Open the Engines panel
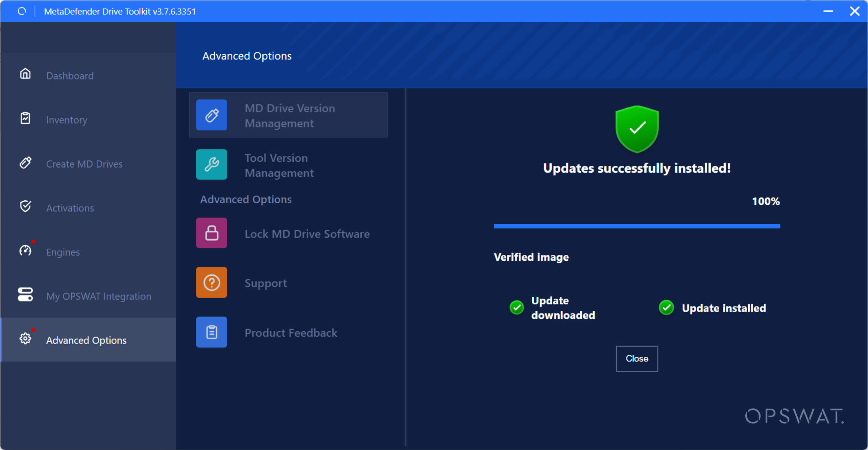 63,252
